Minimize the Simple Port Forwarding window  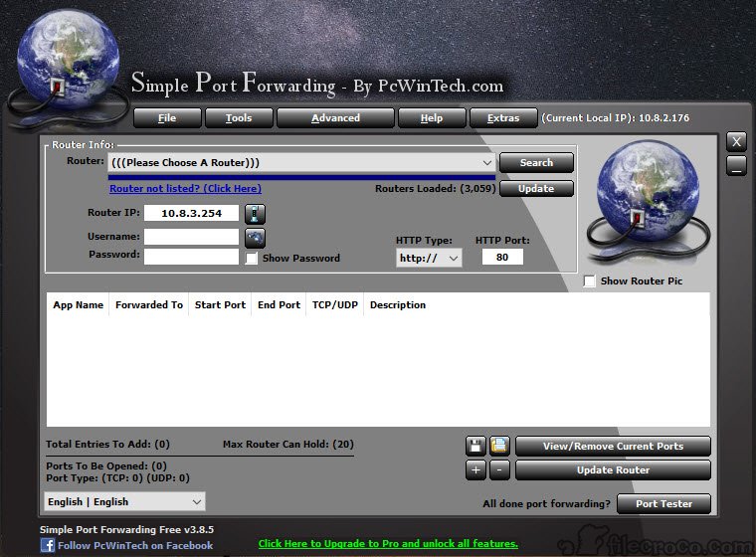pyautogui.click(x=736, y=165)
